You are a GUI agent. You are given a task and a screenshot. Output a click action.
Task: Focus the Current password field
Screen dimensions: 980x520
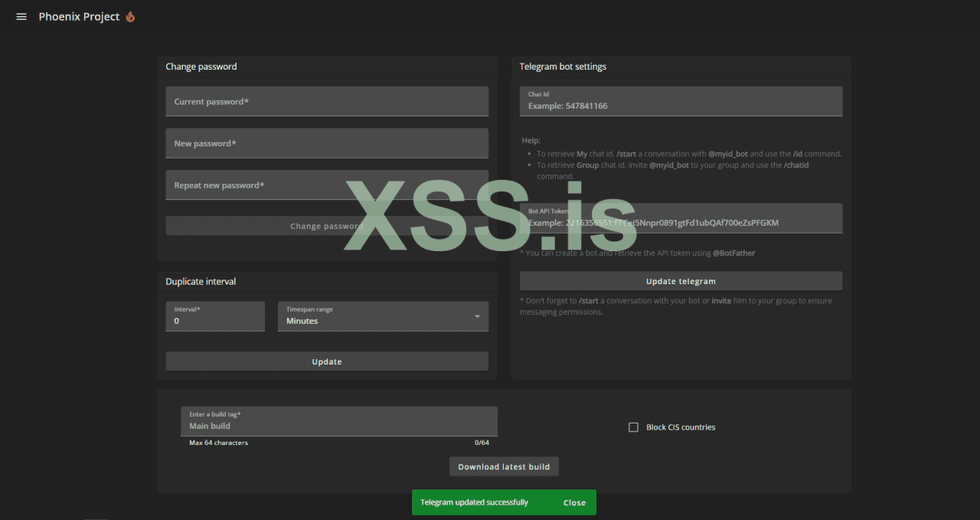(327, 101)
